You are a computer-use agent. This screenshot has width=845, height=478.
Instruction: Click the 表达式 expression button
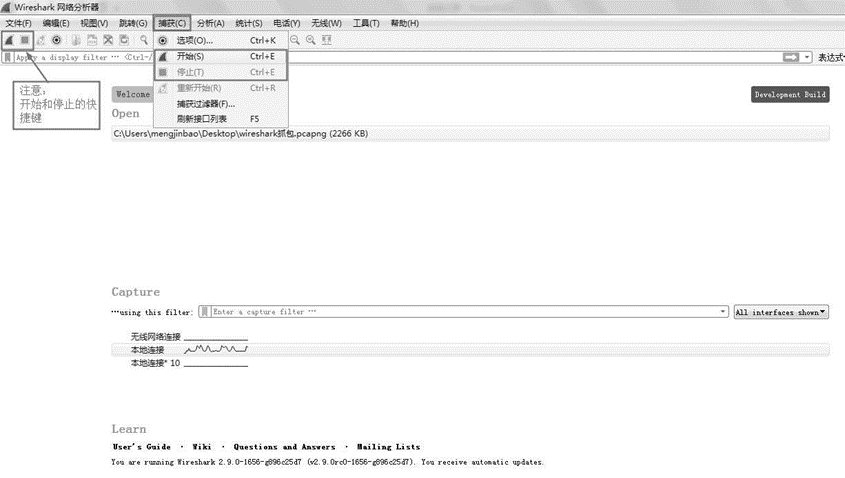pyautogui.click(x=831, y=57)
